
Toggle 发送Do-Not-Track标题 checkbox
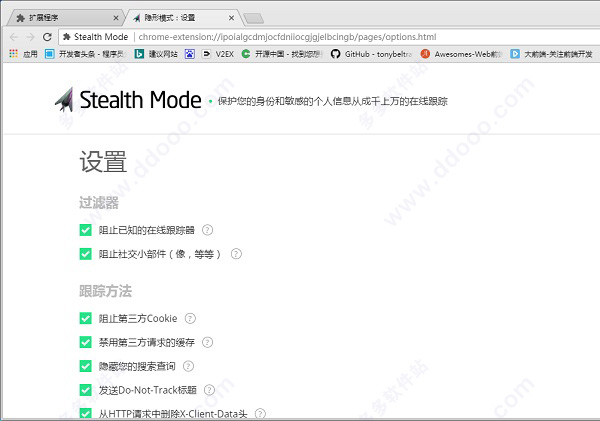85,390
